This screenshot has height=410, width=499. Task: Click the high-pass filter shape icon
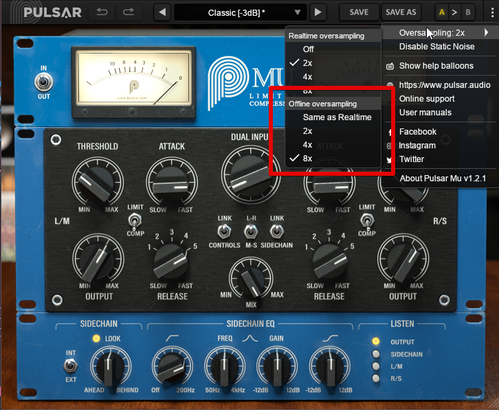172,338
